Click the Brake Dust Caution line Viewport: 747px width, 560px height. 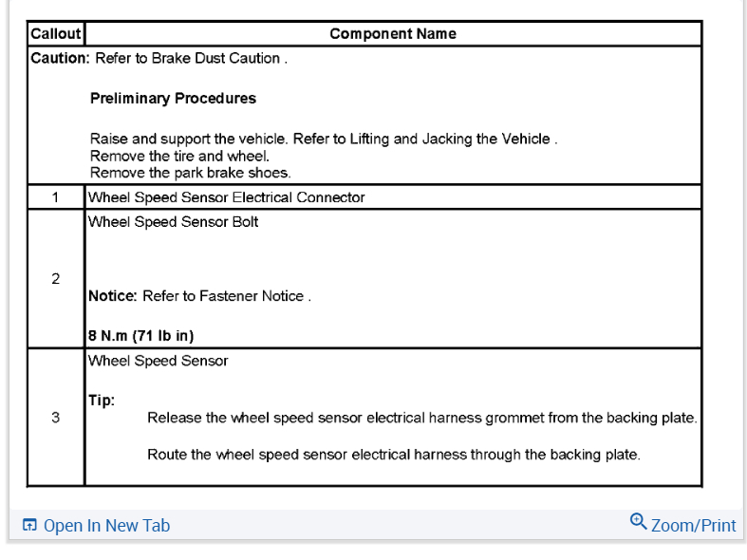(x=159, y=58)
